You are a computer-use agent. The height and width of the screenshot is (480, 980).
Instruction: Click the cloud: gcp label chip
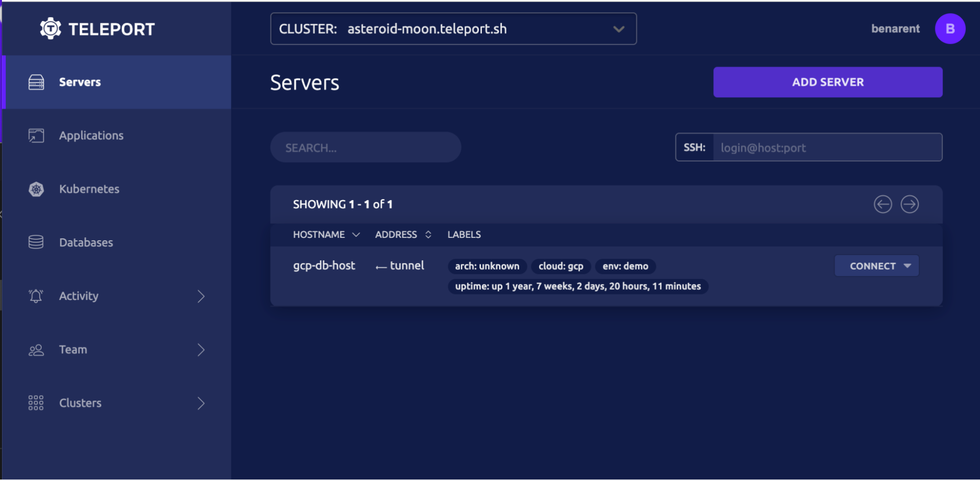(x=560, y=266)
